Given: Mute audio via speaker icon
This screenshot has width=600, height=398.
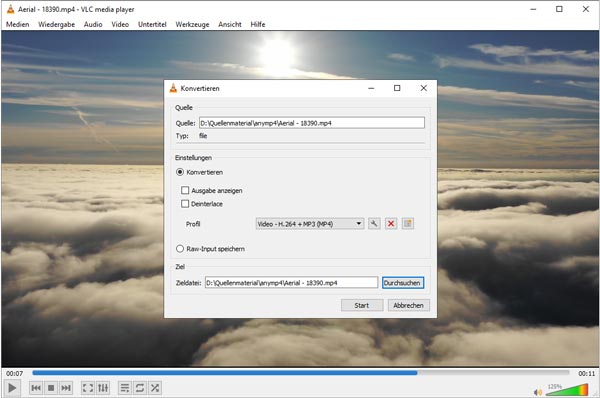Looking at the screenshot, I should click(538, 392).
